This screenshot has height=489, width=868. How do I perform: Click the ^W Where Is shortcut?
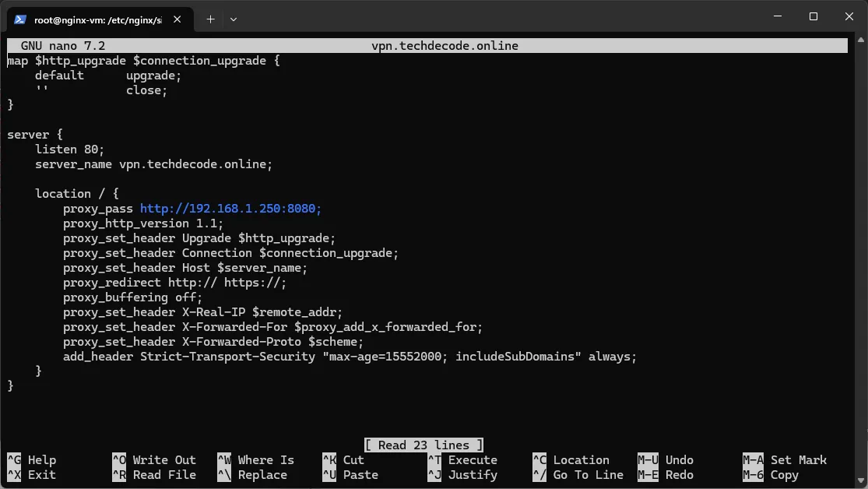click(x=256, y=459)
